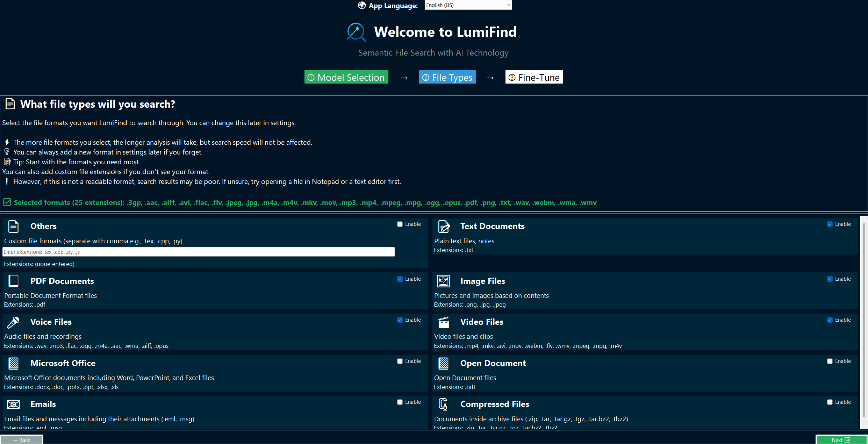Click the exclamation warning icon
This screenshot has height=444, width=868.
click(7, 181)
